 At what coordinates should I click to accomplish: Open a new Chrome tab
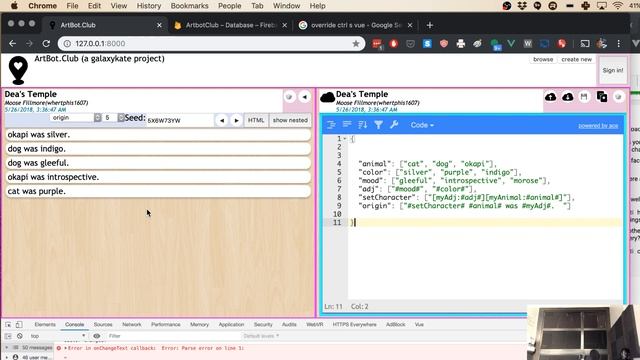point(429,25)
